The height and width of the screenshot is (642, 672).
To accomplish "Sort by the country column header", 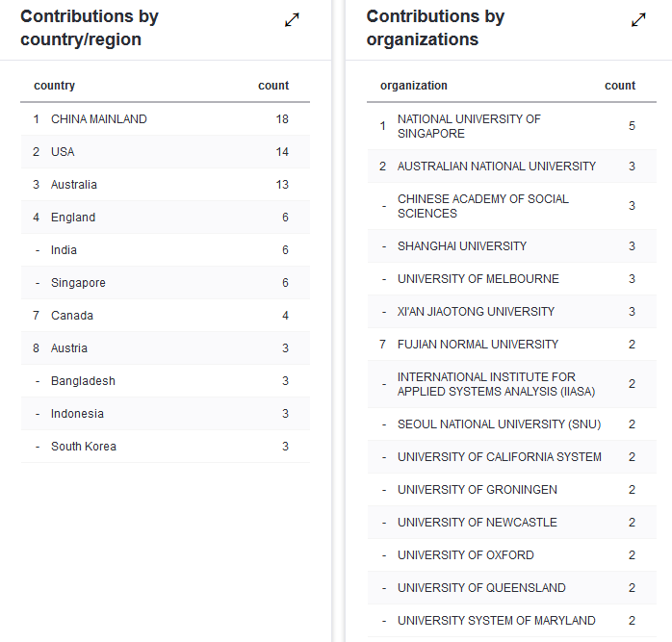I will point(54,86).
